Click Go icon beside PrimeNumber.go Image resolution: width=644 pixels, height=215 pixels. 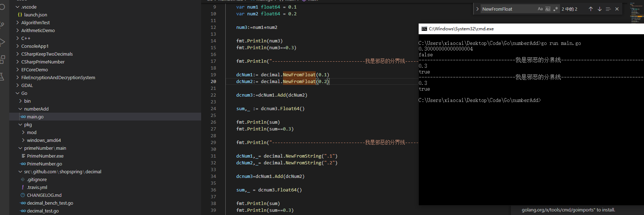[x=23, y=164]
